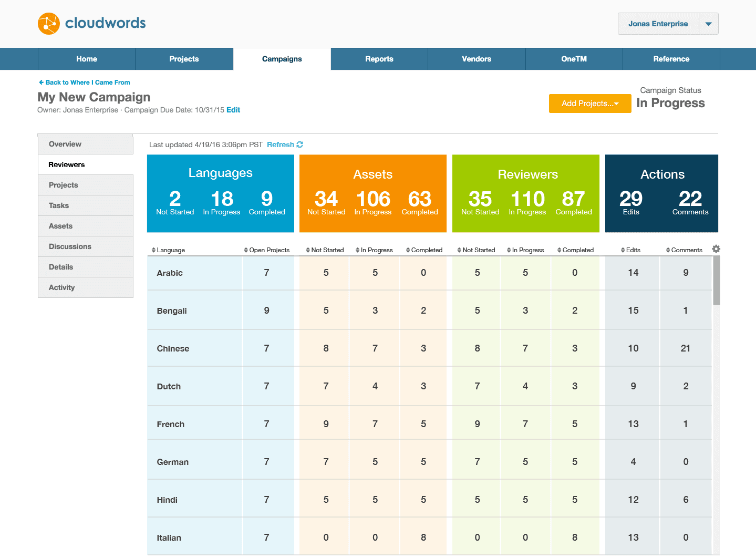Image resolution: width=756 pixels, height=558 pixels.
Task: Open Discussions in the sidebar
Action: pos(86,246)
